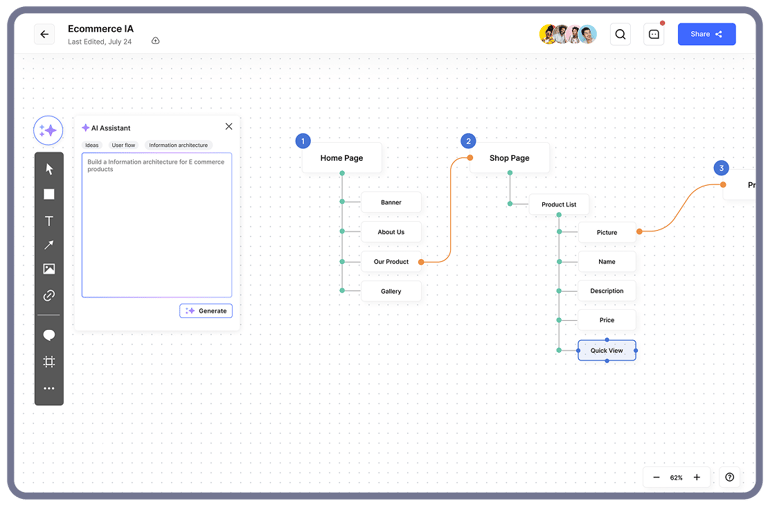
Task: Click orange connector dot on Our Product
Action: coord(421,262)
